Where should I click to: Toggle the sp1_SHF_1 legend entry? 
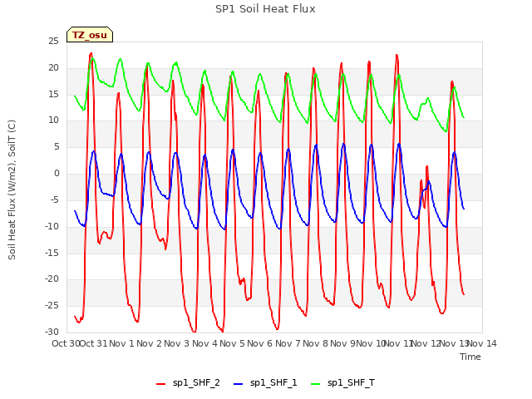(265, 383)
